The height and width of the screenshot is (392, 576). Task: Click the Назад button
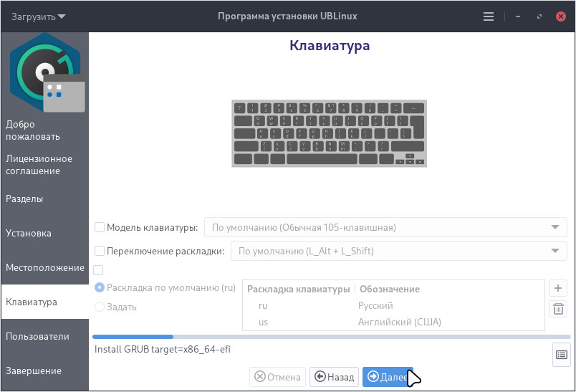(334, 377)
